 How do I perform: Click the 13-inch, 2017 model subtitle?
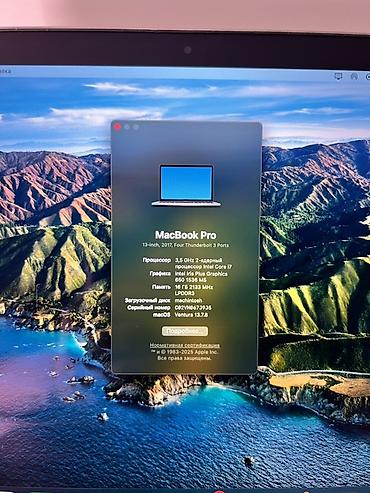[x=186, y=245]
